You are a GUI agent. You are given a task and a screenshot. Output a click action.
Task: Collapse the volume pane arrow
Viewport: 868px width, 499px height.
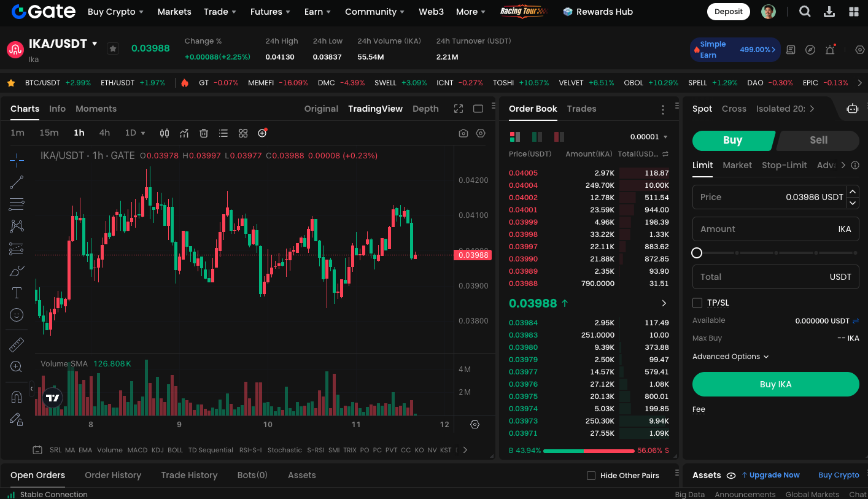[31, 389]
